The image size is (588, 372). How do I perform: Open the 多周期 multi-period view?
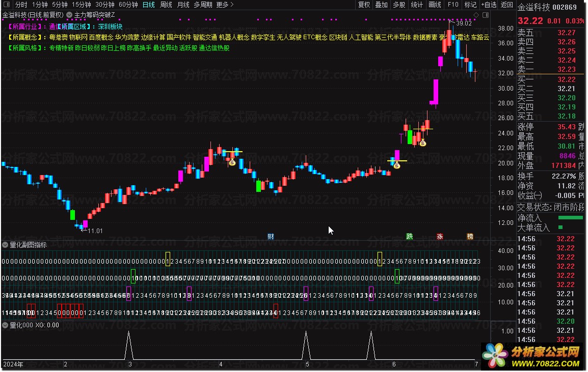pyautogui.click(x=203, y=5)
